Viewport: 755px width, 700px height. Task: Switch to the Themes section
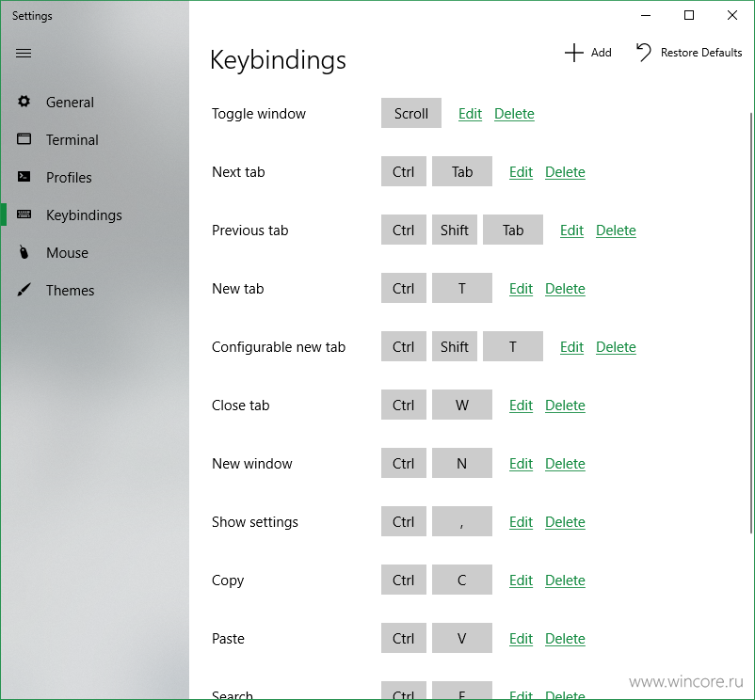71,290
